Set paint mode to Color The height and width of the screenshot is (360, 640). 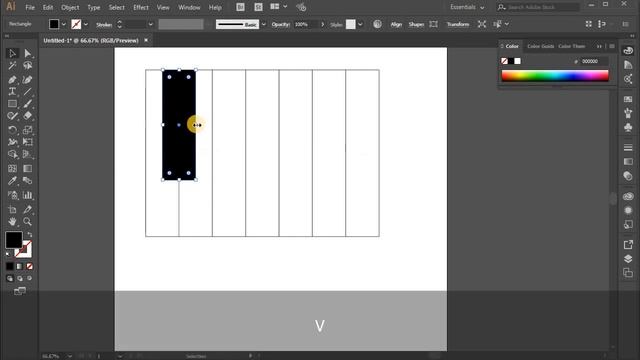tap(10, 267)
